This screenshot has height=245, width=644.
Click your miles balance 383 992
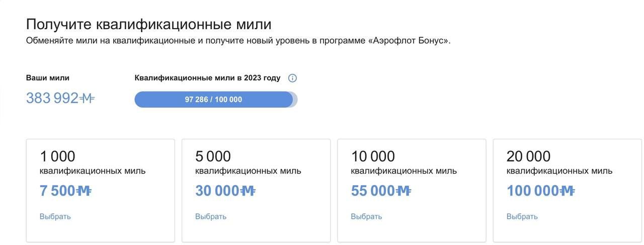click(52, 98)
